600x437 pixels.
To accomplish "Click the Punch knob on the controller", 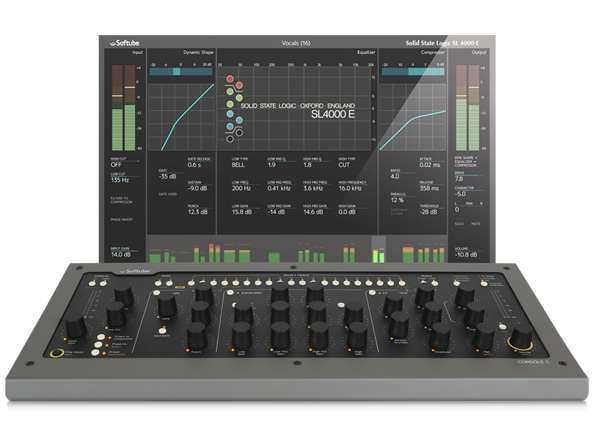I will (196, 336).
